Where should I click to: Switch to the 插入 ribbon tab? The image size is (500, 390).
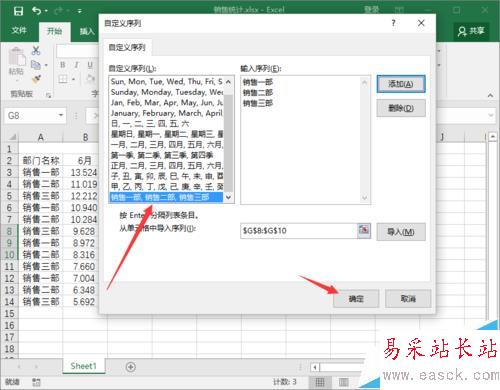(x=87, y=31)
